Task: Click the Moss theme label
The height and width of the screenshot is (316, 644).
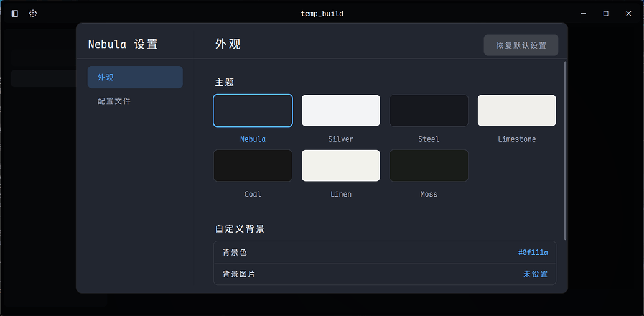Action: tap(429, 194)
